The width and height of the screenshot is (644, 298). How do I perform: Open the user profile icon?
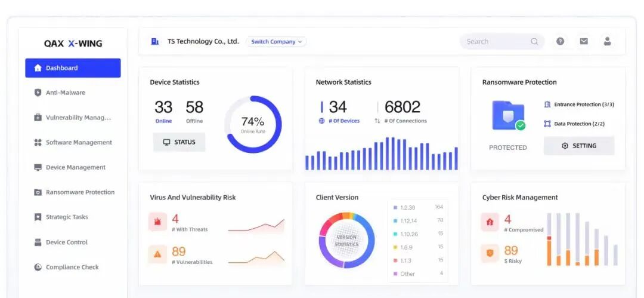607,41
